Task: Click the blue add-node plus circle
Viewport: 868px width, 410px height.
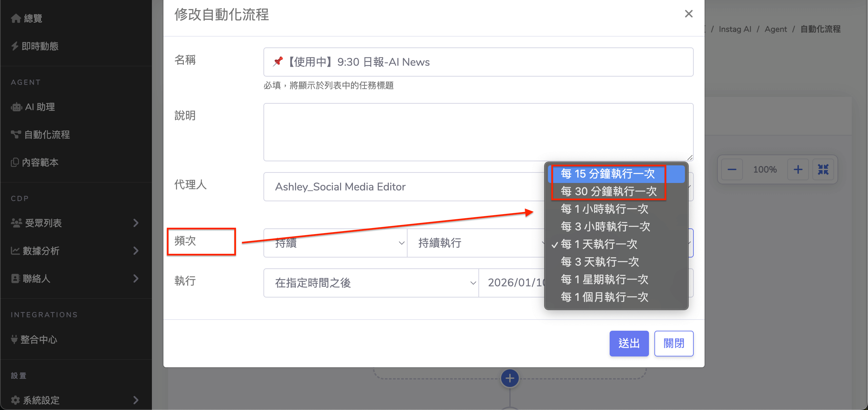Action: coord(510,378)
